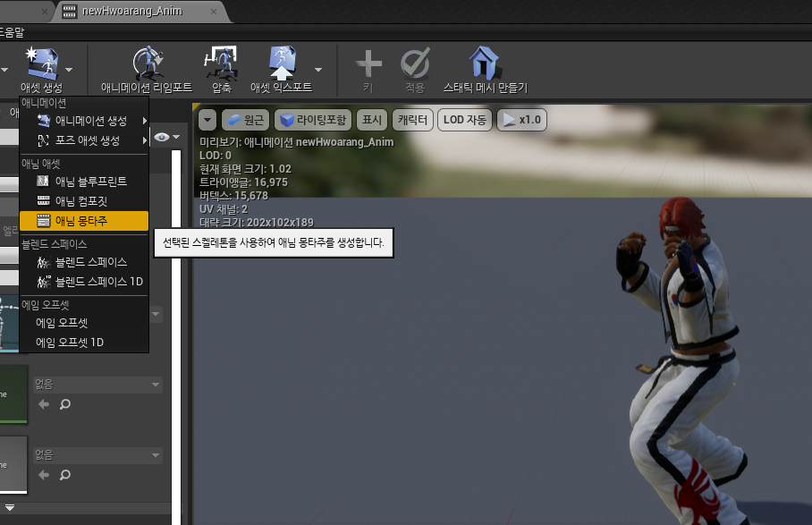Open the 캐릭터 viewport menu
812x525 pixels.
pos(413,120)
